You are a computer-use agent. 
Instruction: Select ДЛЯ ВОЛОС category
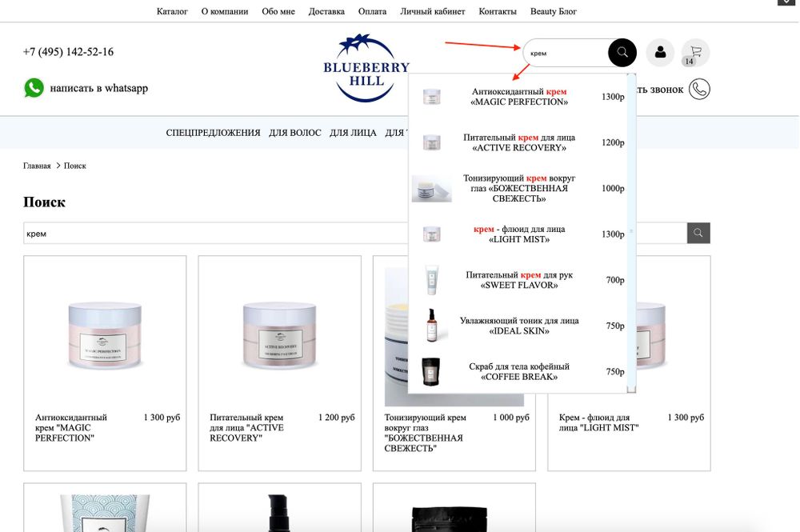click(295, 133)
